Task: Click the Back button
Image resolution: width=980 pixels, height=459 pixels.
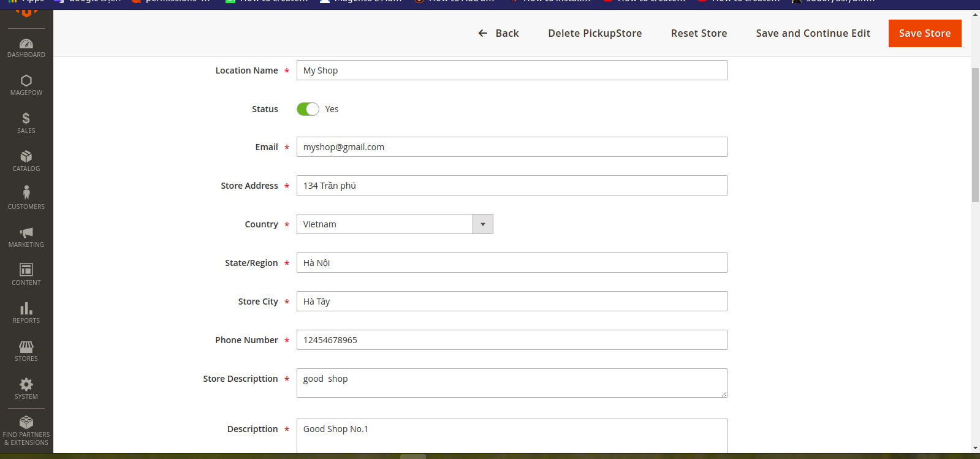Action: (x=498, y=33)
